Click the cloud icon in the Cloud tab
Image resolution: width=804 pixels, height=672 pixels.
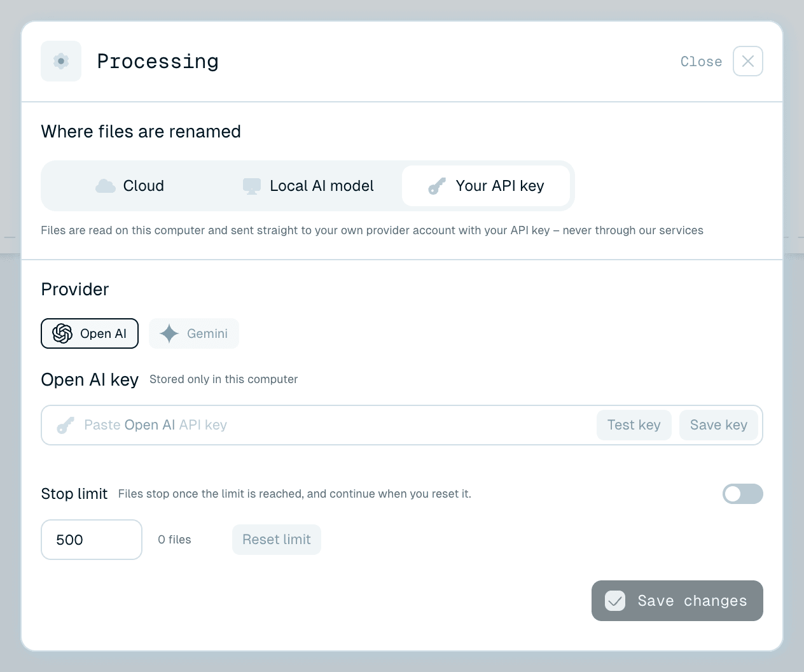[x=106, y=186]
